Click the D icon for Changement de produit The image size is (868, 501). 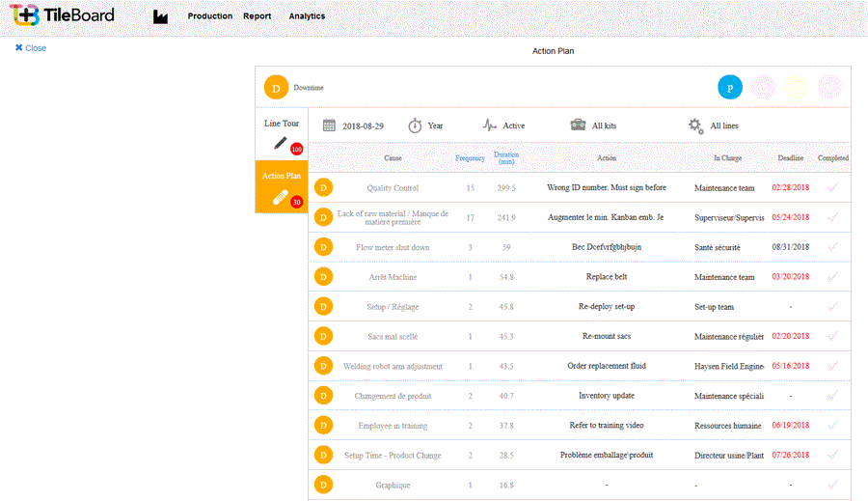click(x=323, y=396)
